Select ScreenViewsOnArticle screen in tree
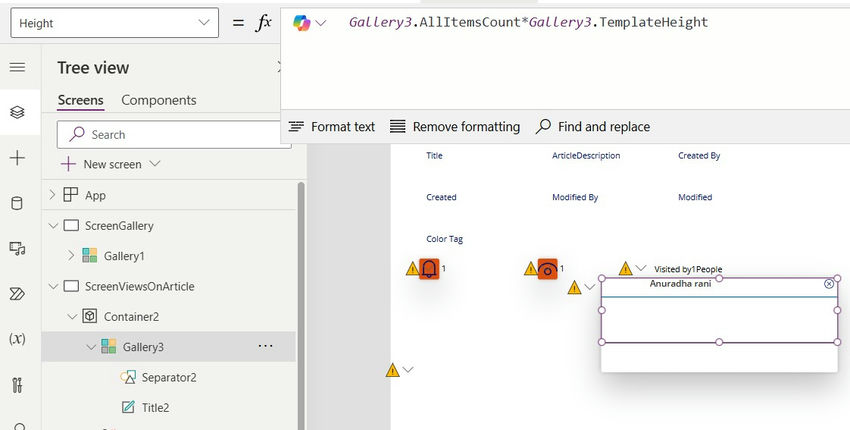Screen dimensions: 850x430 (139, 286)
